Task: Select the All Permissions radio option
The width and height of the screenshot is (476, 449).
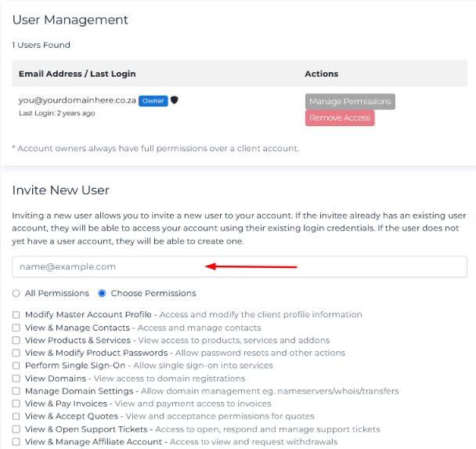Action: [x=16, y=293]
